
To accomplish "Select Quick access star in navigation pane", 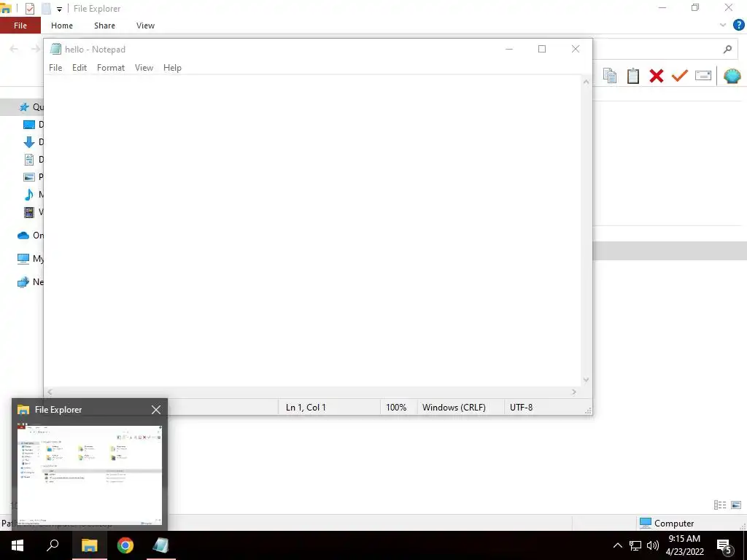I will pyautogui.click(x=24, y=106).
